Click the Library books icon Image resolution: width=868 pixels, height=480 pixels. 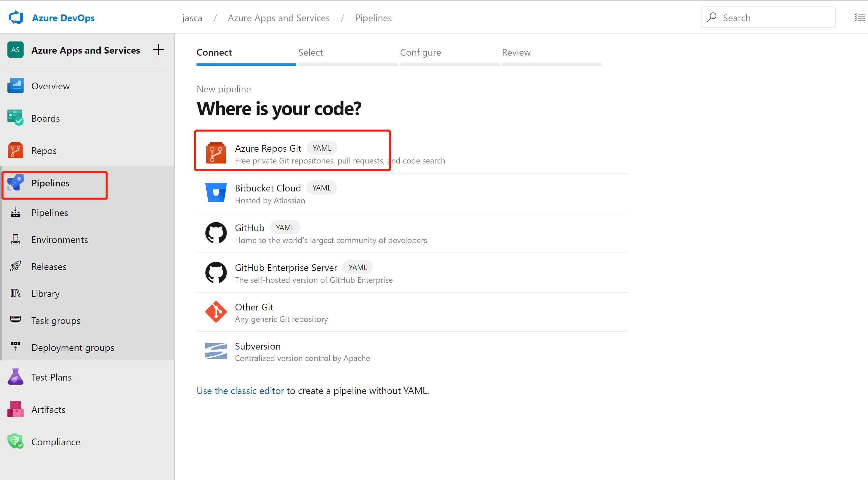coord(16,293)
